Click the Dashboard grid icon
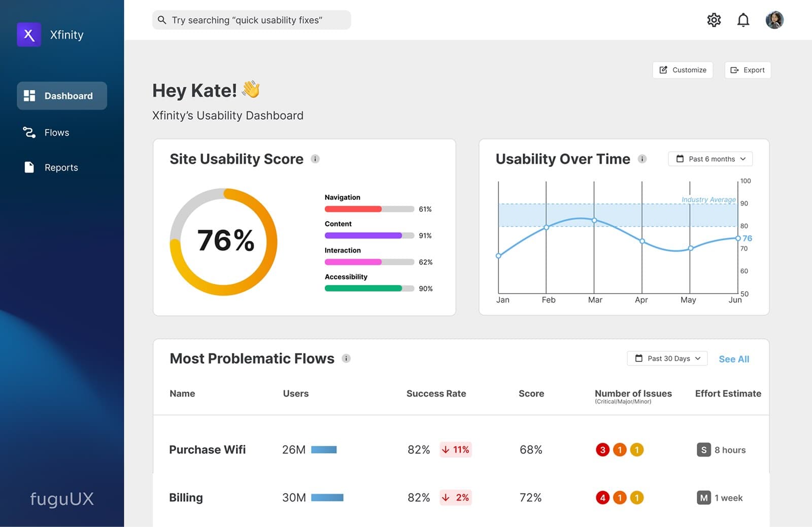Viewport: 812px width, 527px height. click(x=29, y=95)
